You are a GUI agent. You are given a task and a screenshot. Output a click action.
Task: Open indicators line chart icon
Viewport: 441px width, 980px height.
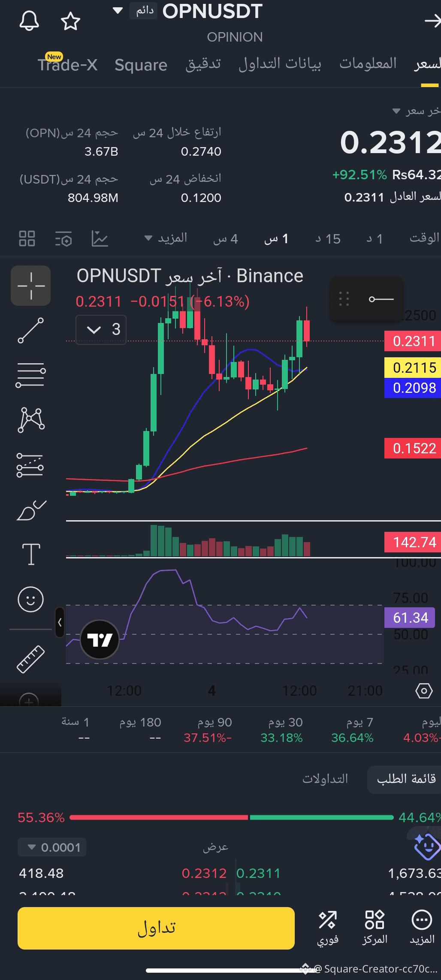pos(100,238)
